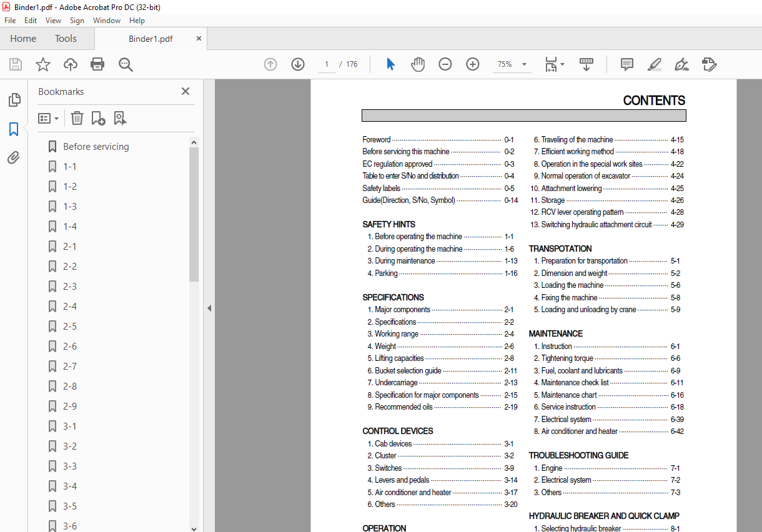This screenshot has height=532, width=762.
Task: Add a new bookmark
Action: coord(98,118)
